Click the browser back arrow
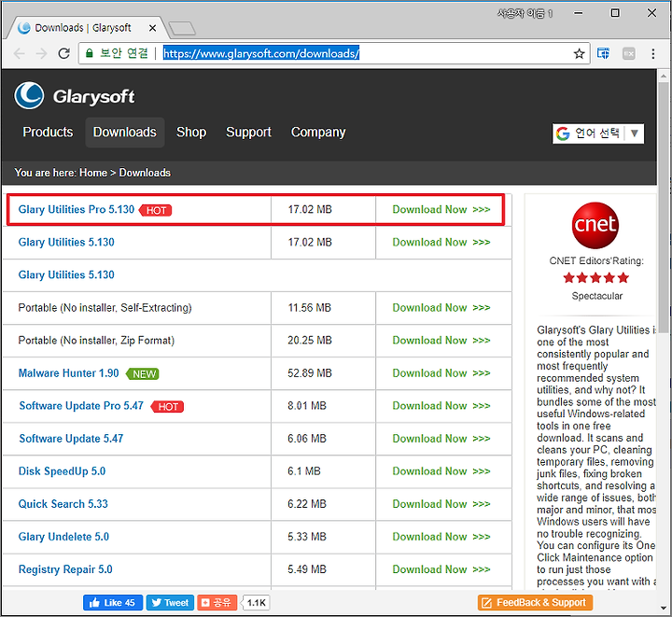This screenshot has height=617, width=672. pos(20,53)
